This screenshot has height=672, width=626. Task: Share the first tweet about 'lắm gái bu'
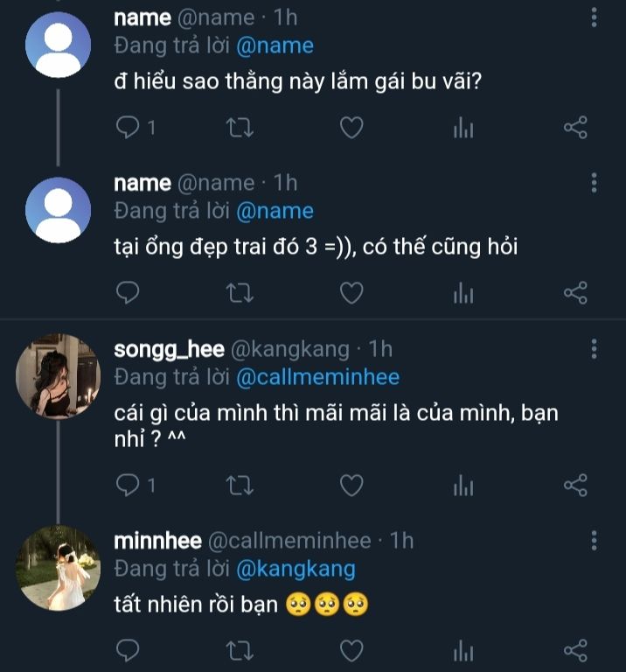pyautogui.click(x=575, y=128)
